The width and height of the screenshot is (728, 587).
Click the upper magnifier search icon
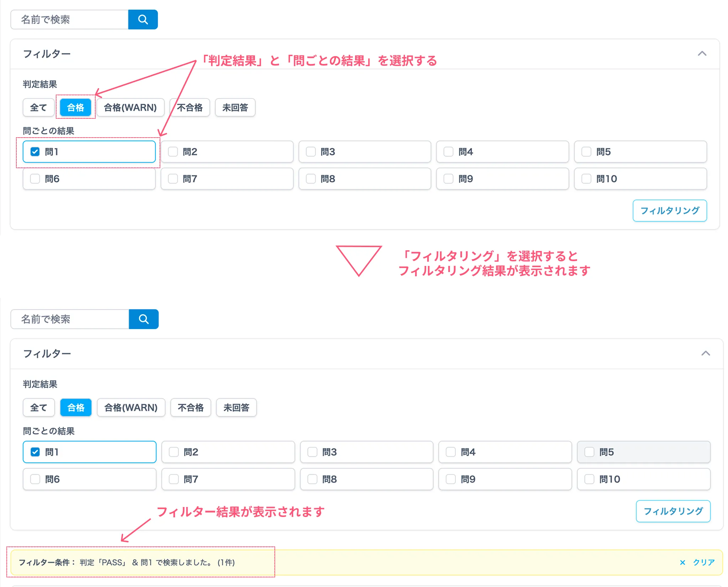[x=143, y=20]
